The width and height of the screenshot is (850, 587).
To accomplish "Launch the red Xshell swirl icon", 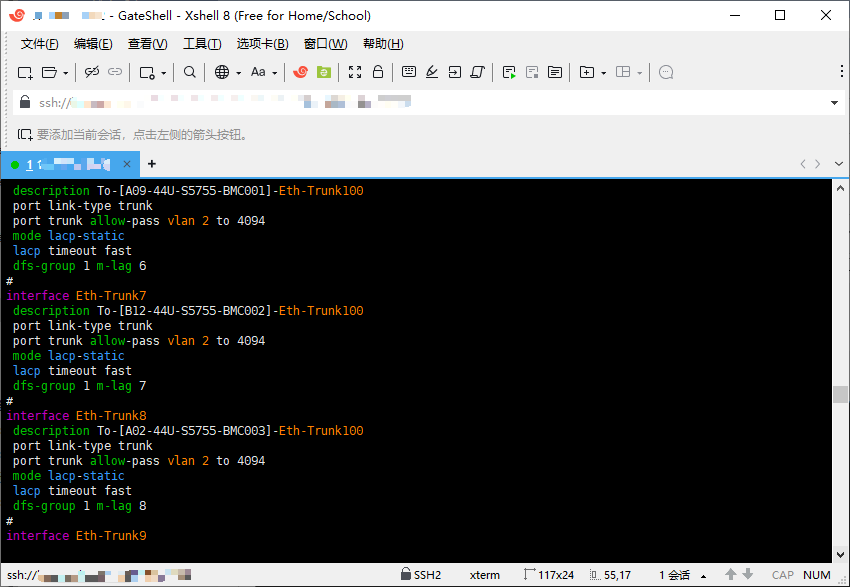I will 300,72.
